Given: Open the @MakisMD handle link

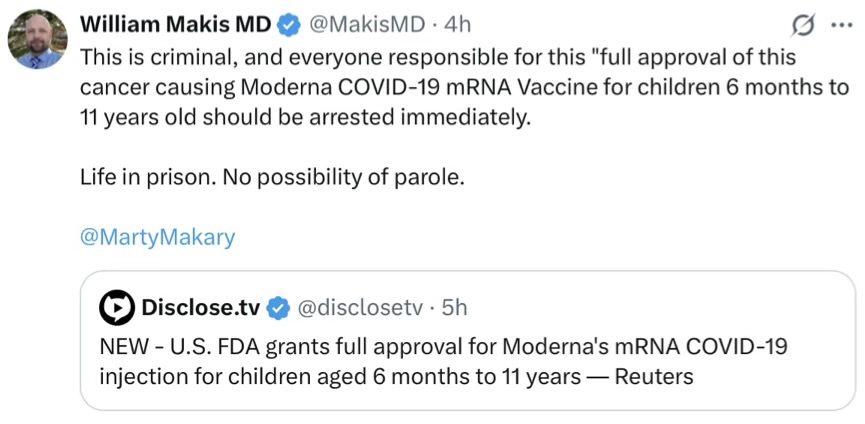Looking at the screenshot, I should point(366,25).
